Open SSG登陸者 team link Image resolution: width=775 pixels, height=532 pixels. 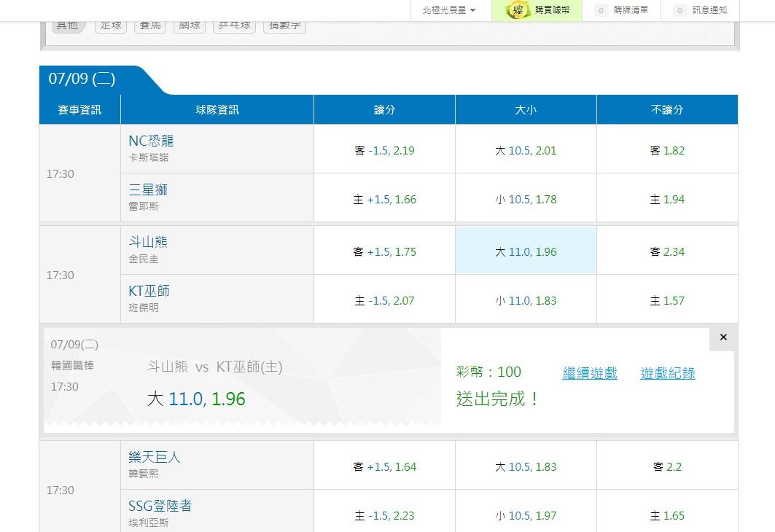pos(160,506)
